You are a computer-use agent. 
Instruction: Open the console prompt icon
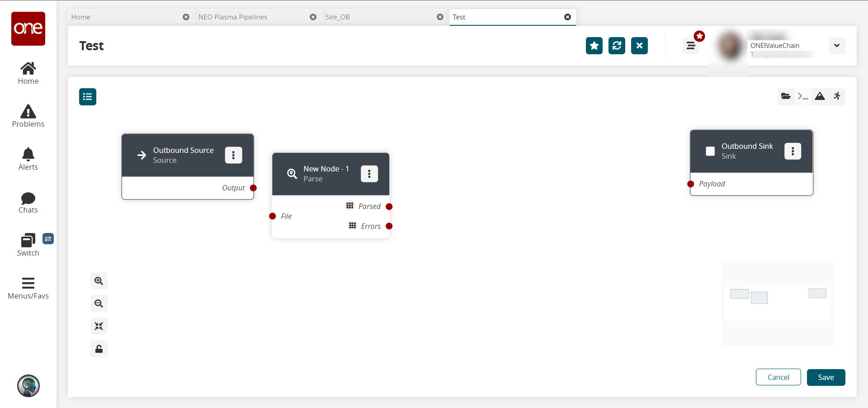[x=803, y=96]
